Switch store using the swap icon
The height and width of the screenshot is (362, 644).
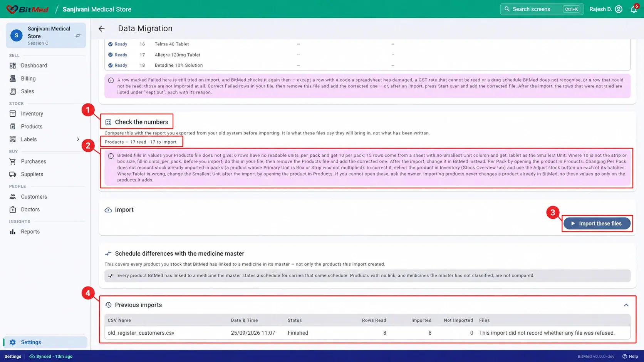(78, 35)
